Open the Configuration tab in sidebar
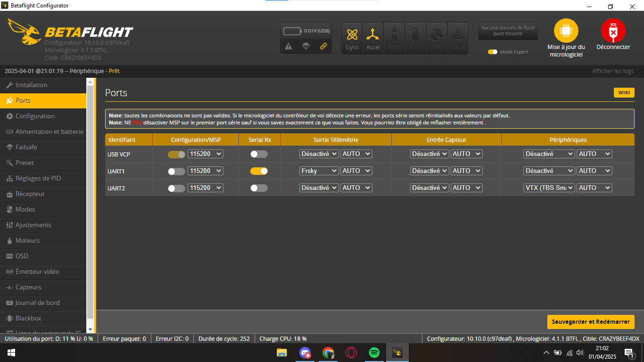 [x=35, y=116]
